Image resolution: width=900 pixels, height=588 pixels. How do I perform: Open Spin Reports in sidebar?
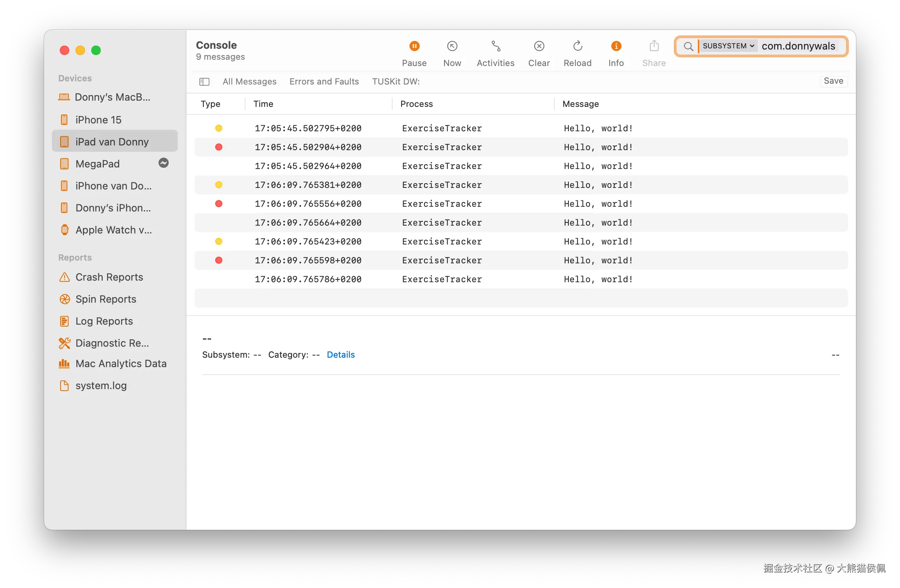(x=105, y=299)
